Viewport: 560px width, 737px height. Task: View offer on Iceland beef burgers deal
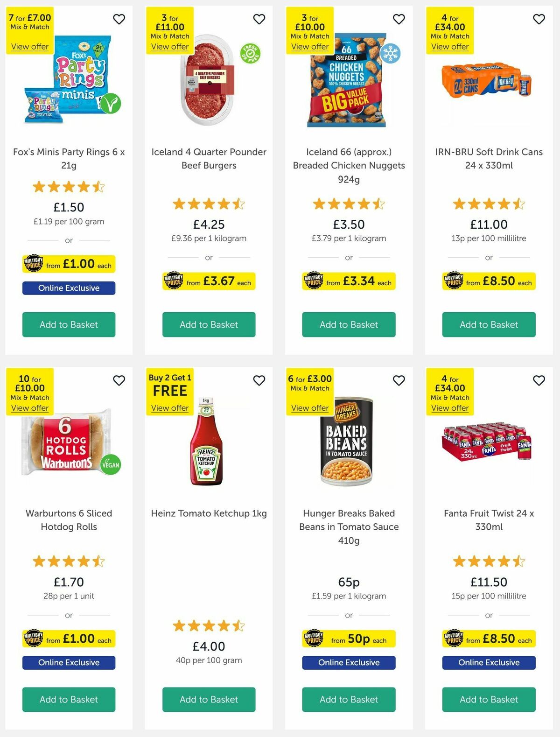tap(170, 47)
